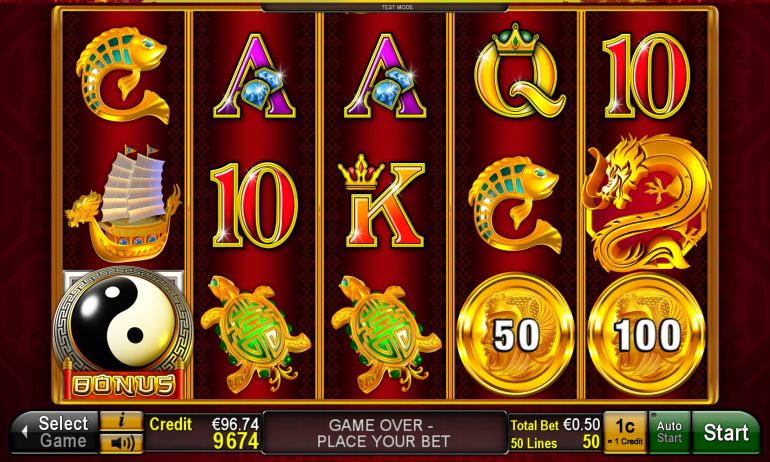Click the crowned K symbol

[382, 201]
